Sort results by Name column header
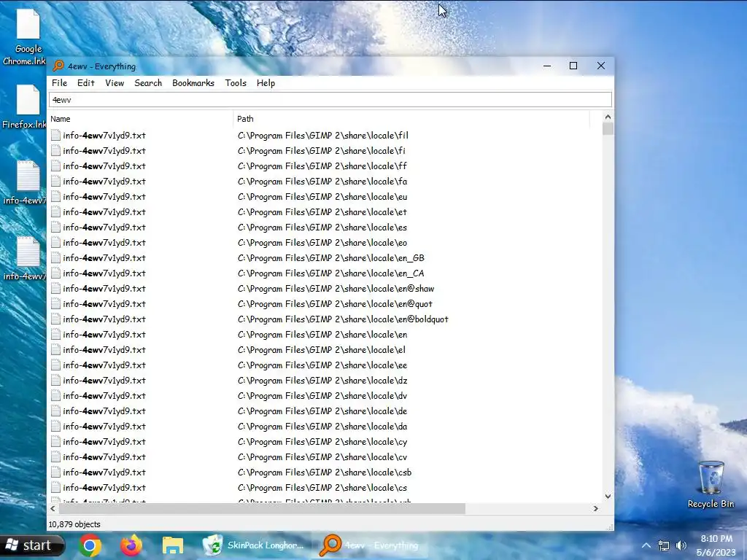Image resolution: width=747 pixels, height=560 pixels. pos(141,119)
